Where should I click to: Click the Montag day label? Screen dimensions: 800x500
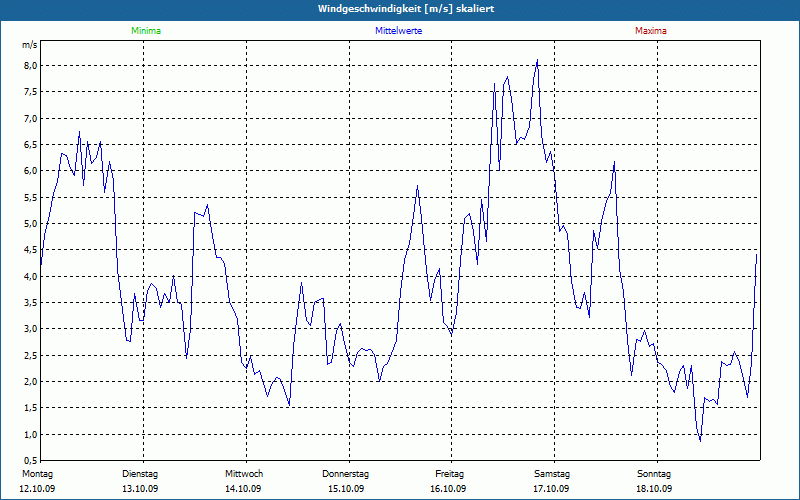click(x=37, y=474)
